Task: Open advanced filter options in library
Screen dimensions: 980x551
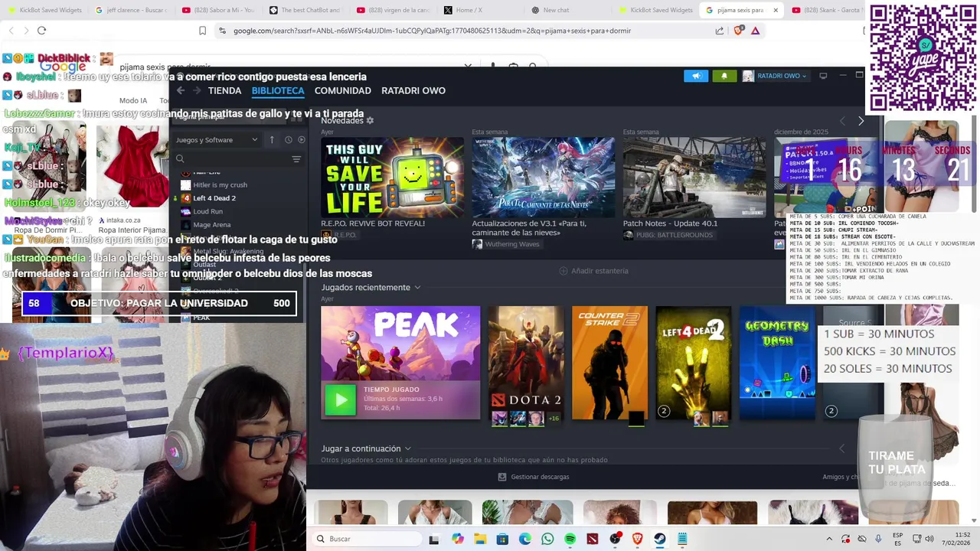Action: (x=296, y=159)
